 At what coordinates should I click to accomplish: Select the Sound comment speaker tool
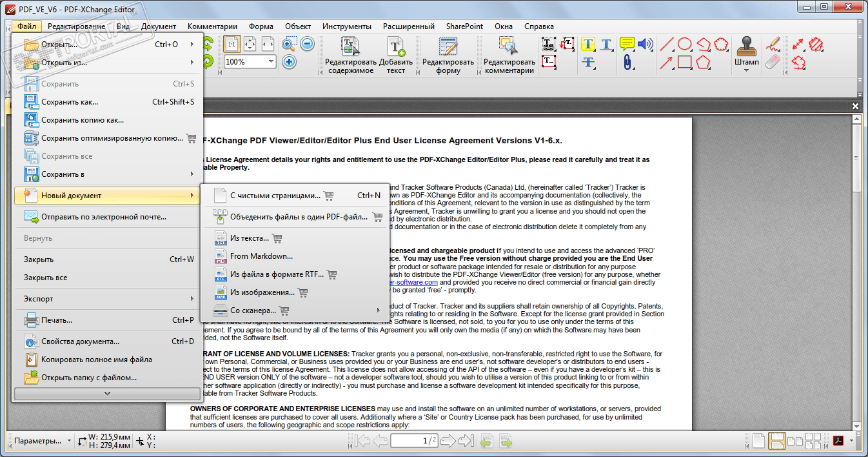(646, 44)
